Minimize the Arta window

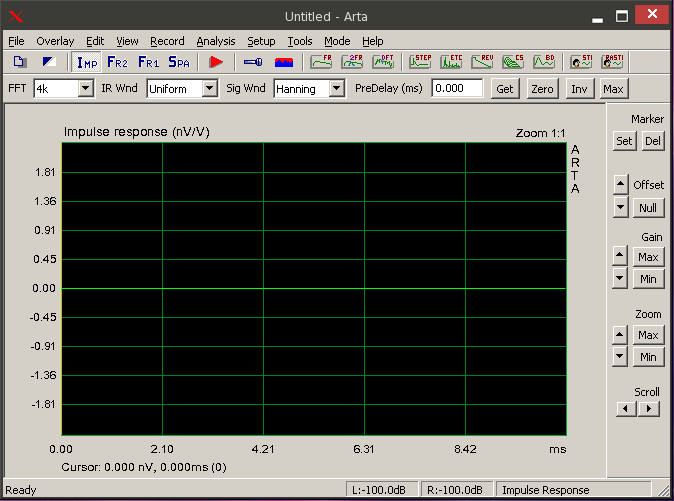[x=597, y=19]
